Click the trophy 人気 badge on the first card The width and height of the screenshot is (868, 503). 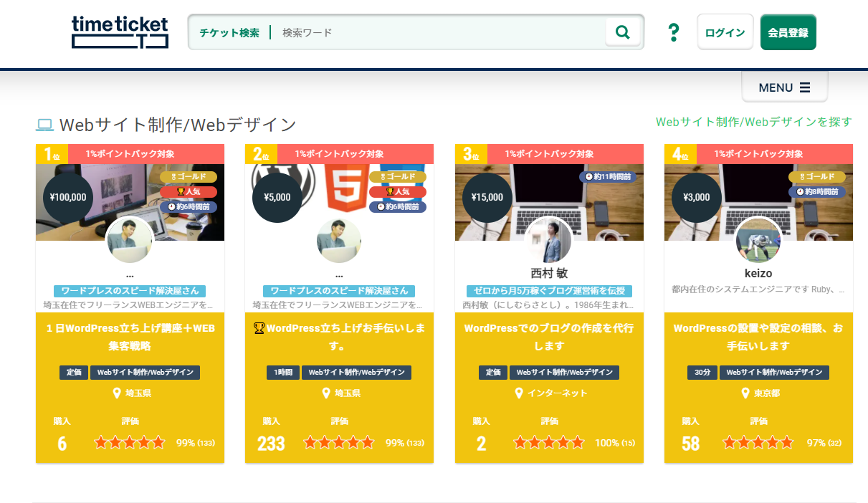tap(189, 191)
